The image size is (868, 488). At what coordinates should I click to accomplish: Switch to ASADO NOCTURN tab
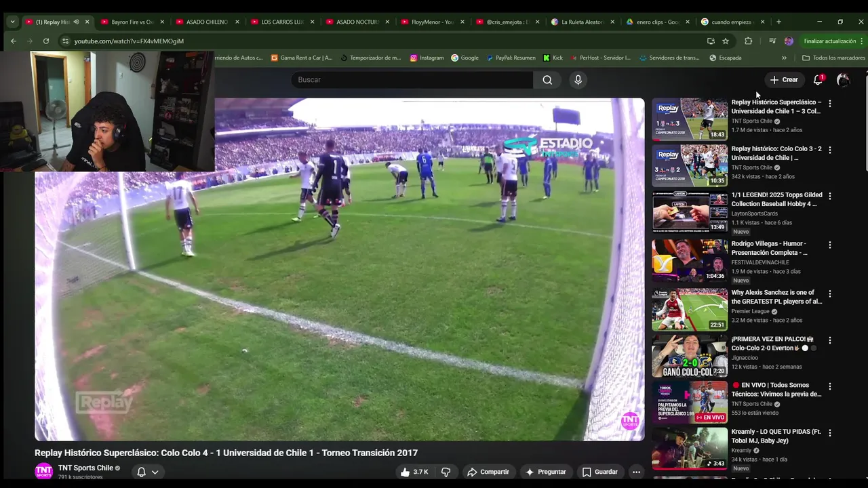pyautogui.click(x=358, y=22)
